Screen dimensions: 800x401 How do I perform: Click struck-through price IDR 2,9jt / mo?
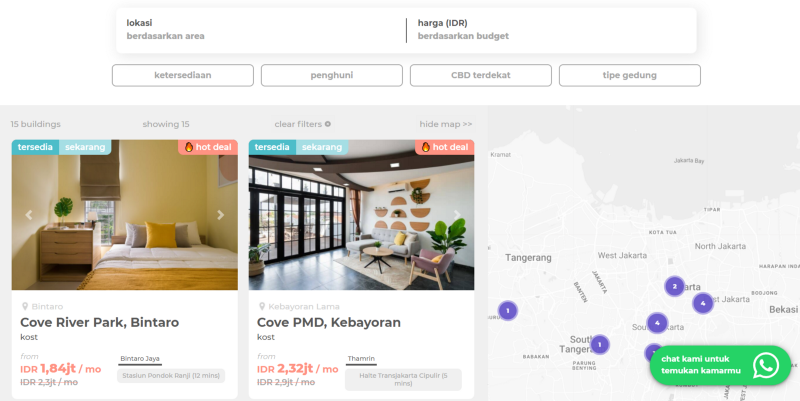[x=286, y=382]
